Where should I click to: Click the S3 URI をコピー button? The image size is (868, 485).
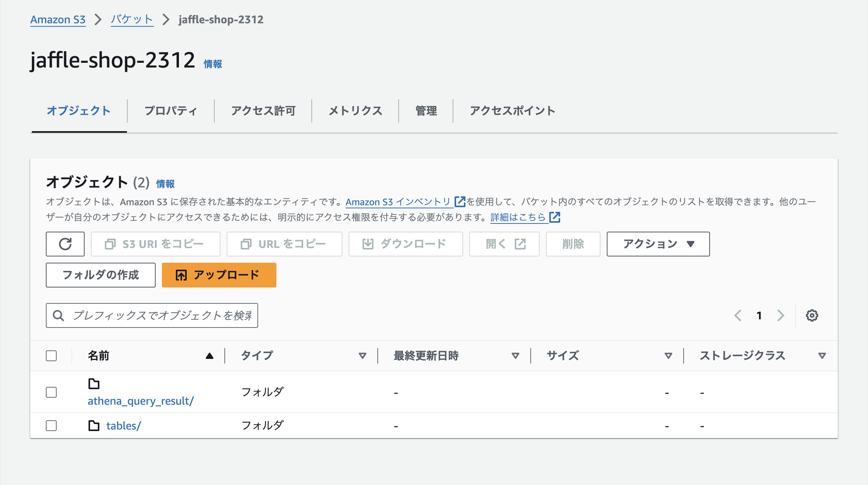[x=156, y=244]
